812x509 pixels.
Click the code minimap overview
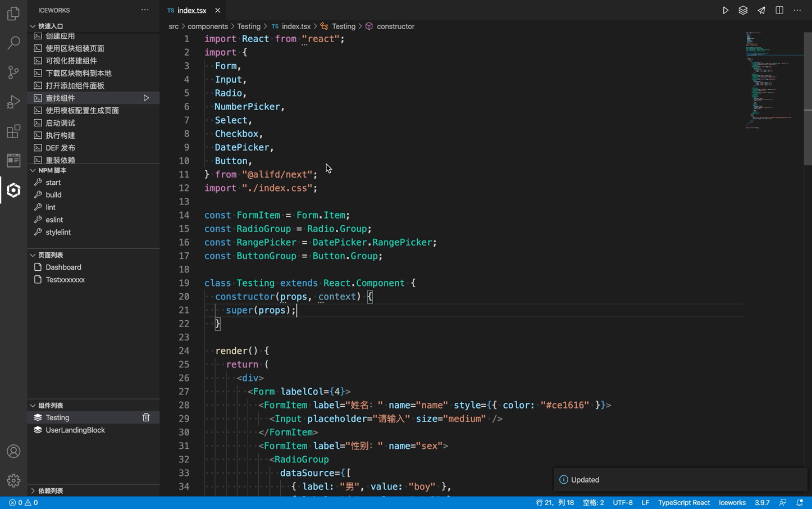coord(774,80)
